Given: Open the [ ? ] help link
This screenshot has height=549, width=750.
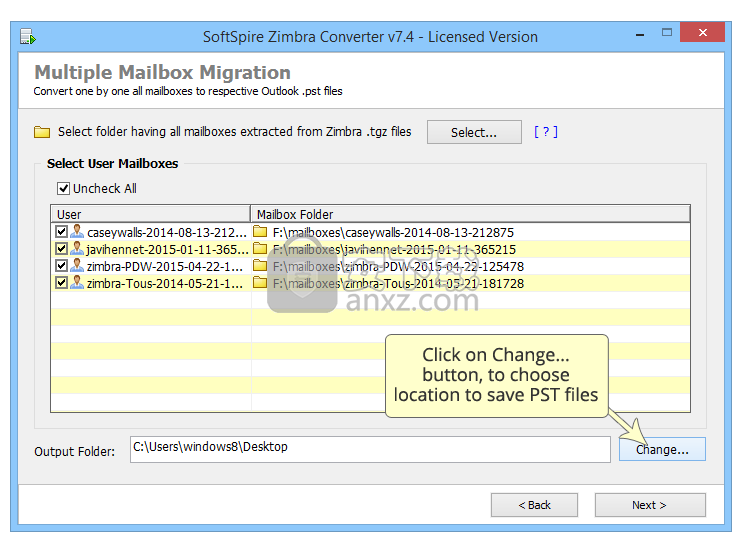Looking at the screenshot, I should click(546, 132).
